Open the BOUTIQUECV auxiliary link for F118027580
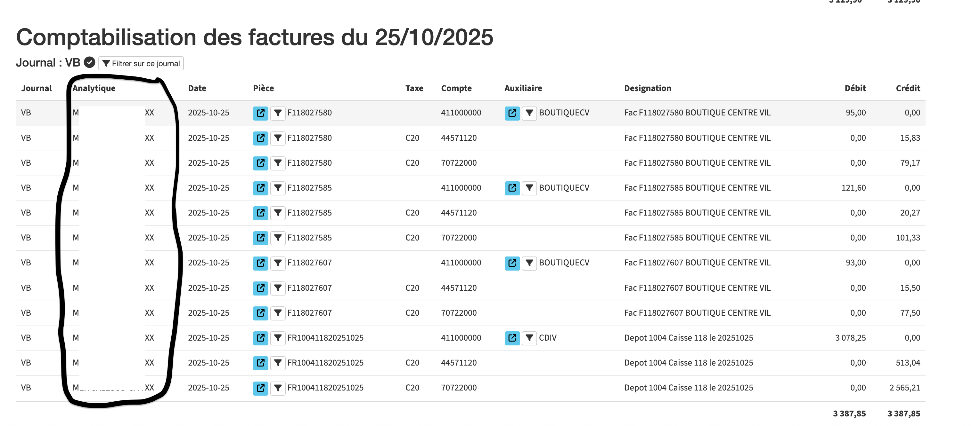This screenshot has height=426, width=980. coord(512,113)
